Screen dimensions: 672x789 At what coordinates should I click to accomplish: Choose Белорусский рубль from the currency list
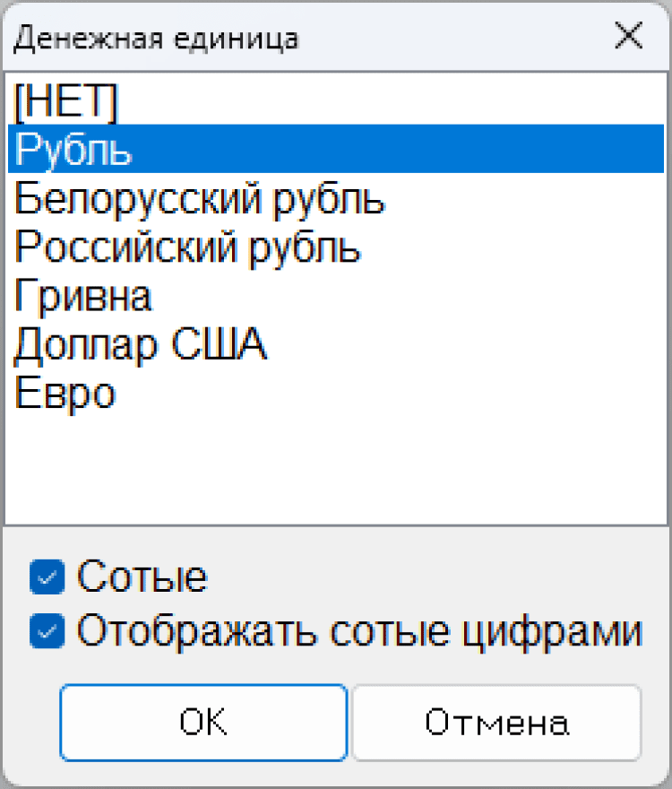click(199, 199)
